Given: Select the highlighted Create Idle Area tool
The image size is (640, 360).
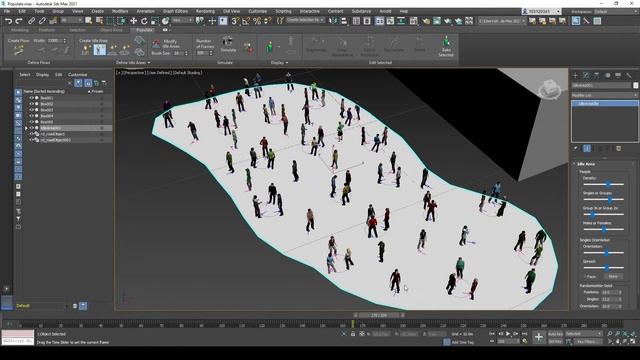Looking at the screenshot, I should click(99, 50).
